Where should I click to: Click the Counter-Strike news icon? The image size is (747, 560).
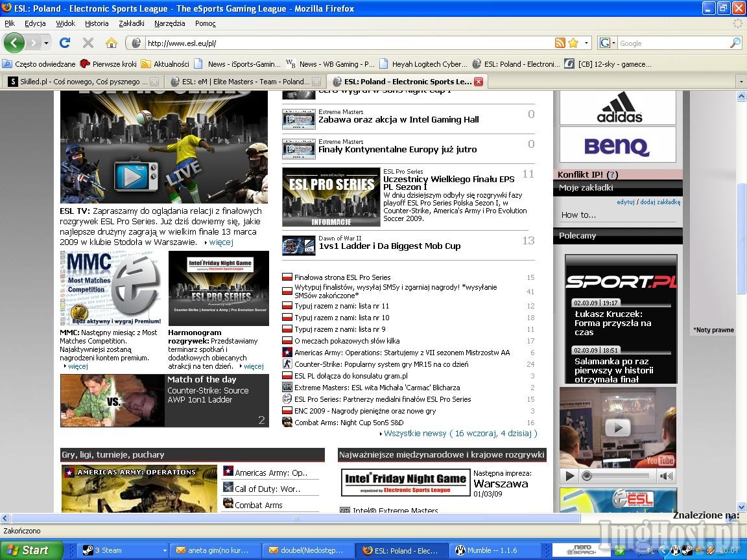coord(287,364)
